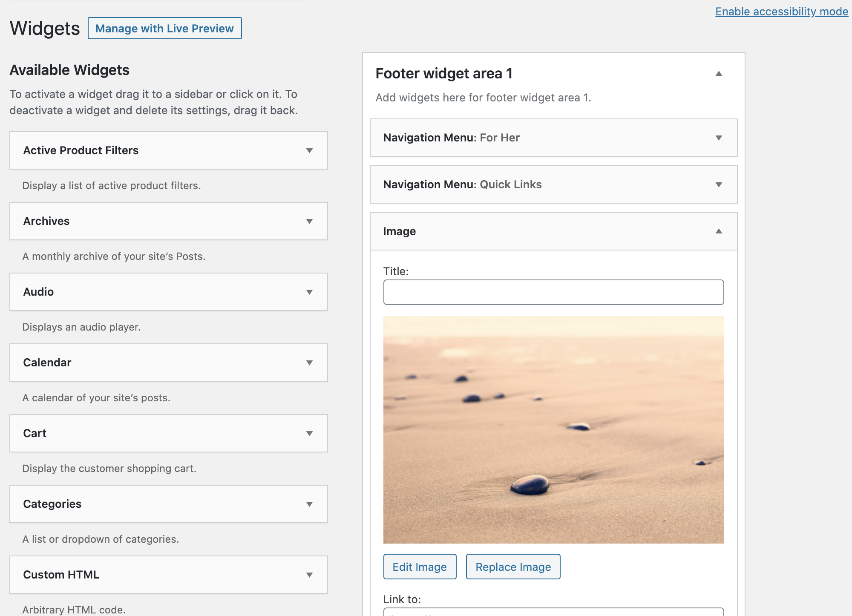Image resolution: width=852 pixels, height=616 pixels.
Task: Expand the Categories widget arrow
Action: [310, 504]
